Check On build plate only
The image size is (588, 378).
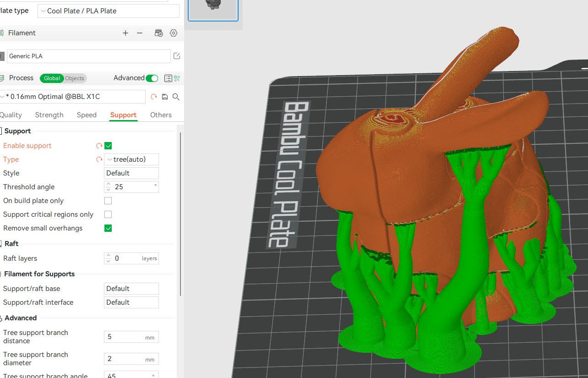108,201
